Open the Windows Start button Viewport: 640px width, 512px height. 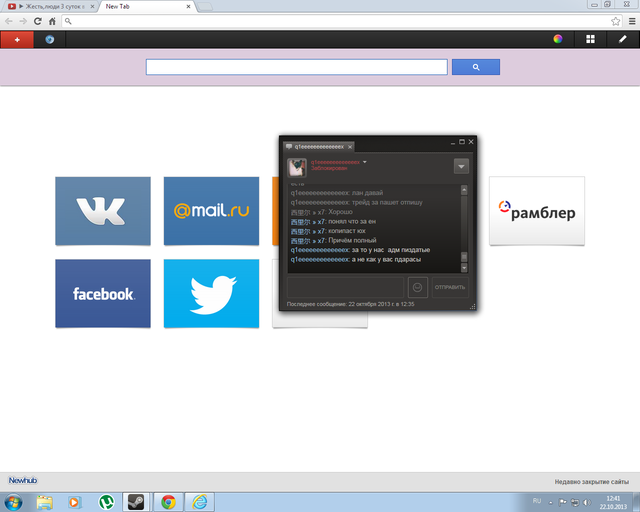point(13,502)
